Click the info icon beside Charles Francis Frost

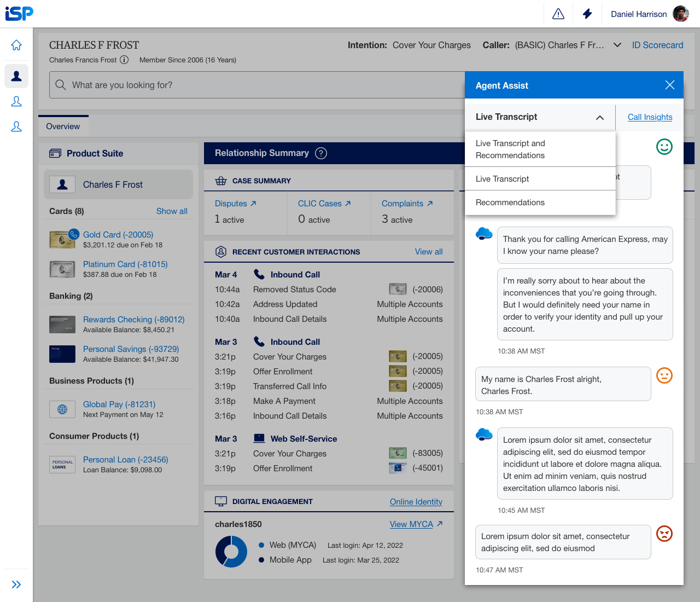click(124, 60)
